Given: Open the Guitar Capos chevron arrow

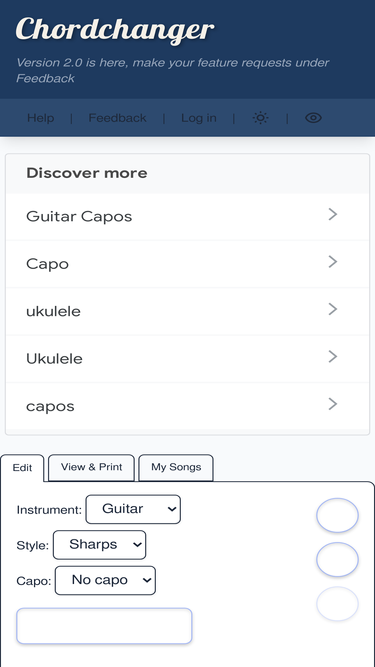Looking at the screenshot, I should point(333,215).
